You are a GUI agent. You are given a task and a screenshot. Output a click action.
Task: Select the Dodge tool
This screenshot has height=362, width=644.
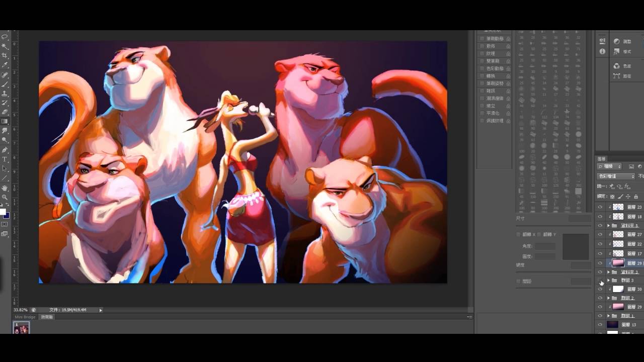coord(5,140)
